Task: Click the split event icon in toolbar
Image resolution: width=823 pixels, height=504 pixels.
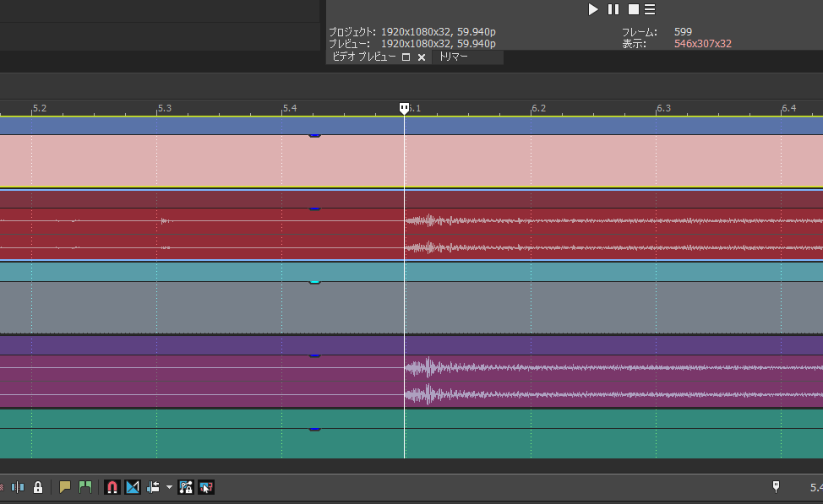Action: (17, 487)
